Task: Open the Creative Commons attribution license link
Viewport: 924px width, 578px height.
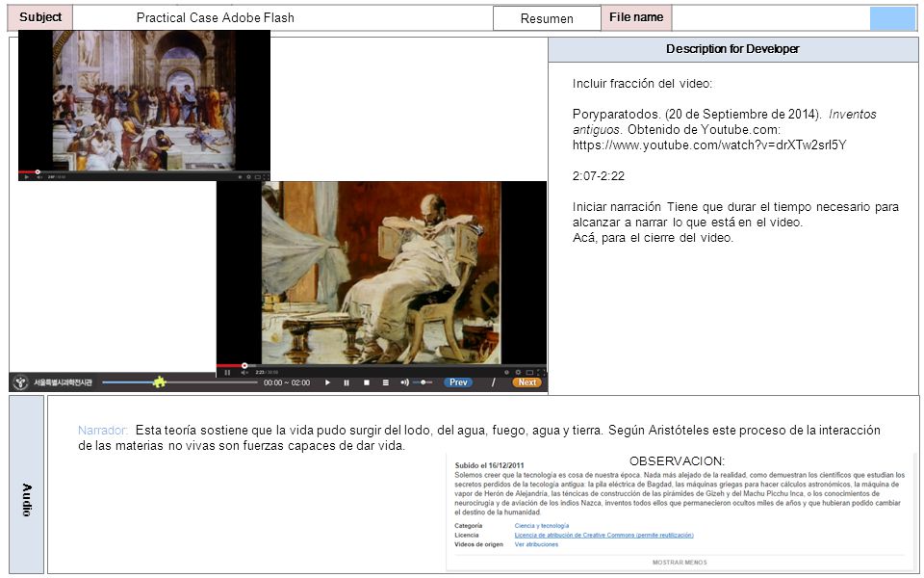Action: pyautogui.click(x=604, y=535)
